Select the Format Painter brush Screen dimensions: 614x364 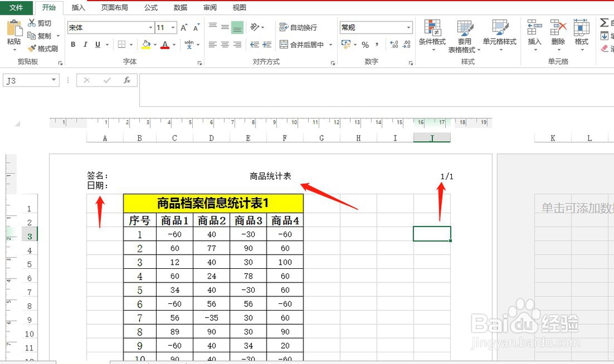32,48
